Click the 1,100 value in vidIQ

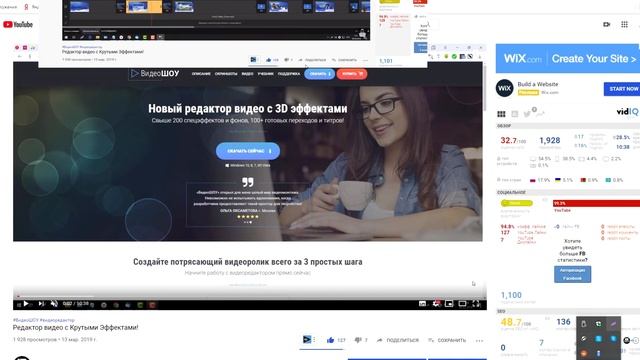pos(511,295)
